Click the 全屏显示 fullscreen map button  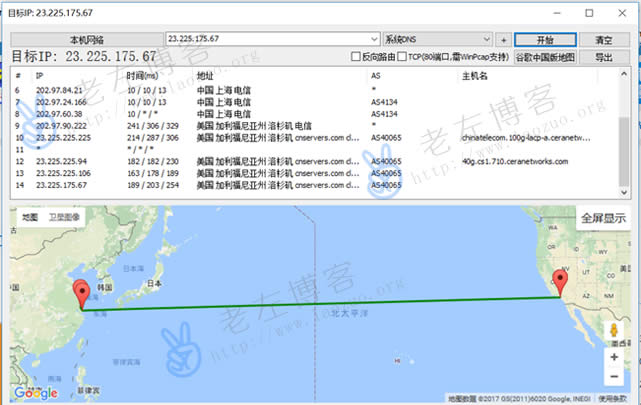click(603, 218)
